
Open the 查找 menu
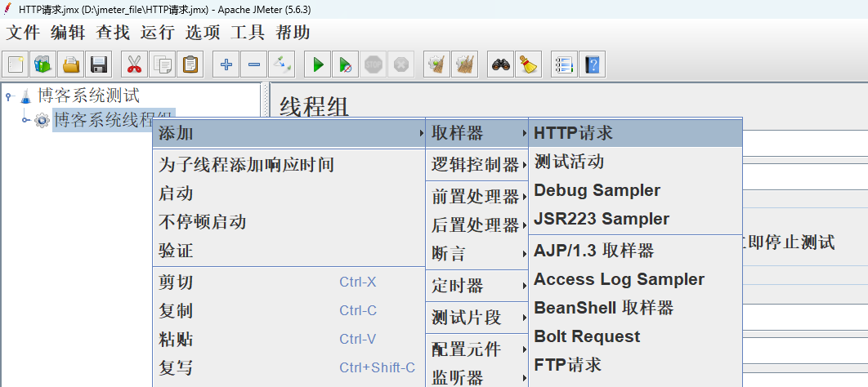[x=113, y=33]
